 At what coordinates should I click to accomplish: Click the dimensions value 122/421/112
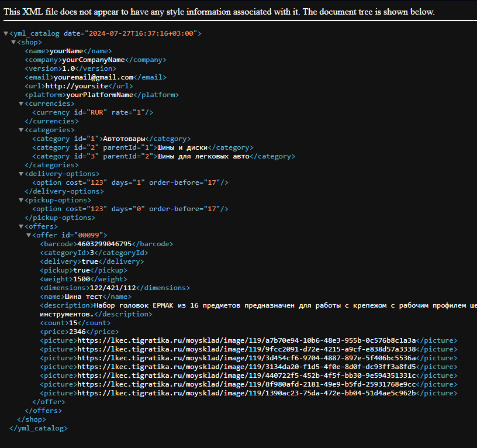113,288
